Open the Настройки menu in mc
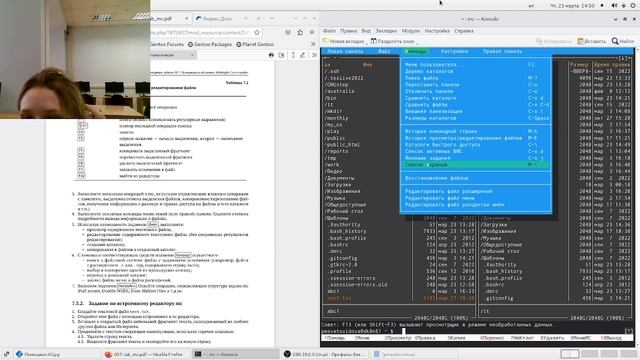Image resolution: width=640 pixels, height=360 pixels. 454,51
